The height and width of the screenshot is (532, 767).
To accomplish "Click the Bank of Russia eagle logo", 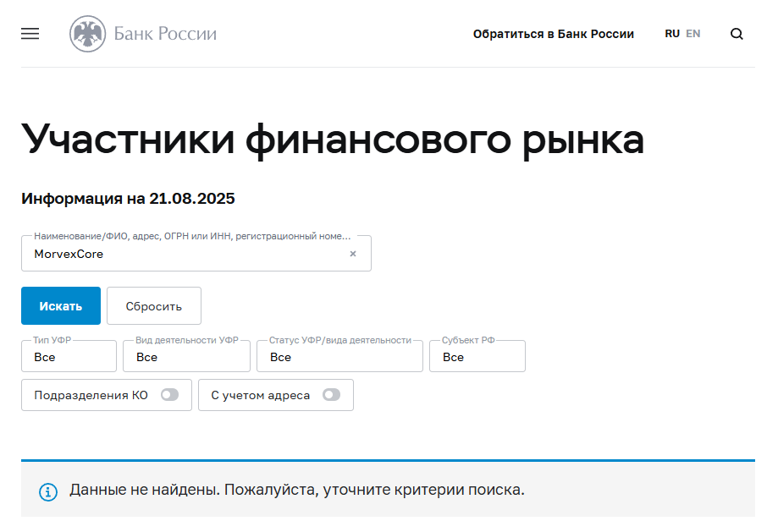I will 87,34.
